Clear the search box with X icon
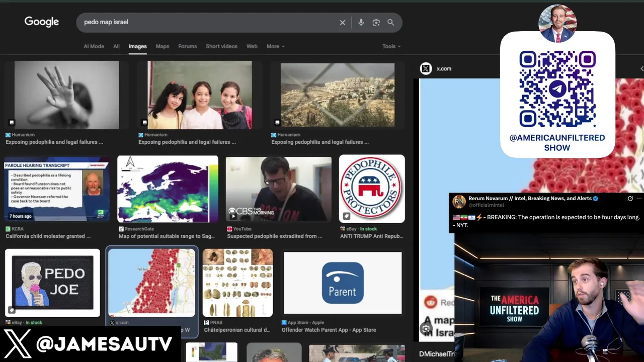The height and width of the screenshot is (362, 644). [343, 23]
